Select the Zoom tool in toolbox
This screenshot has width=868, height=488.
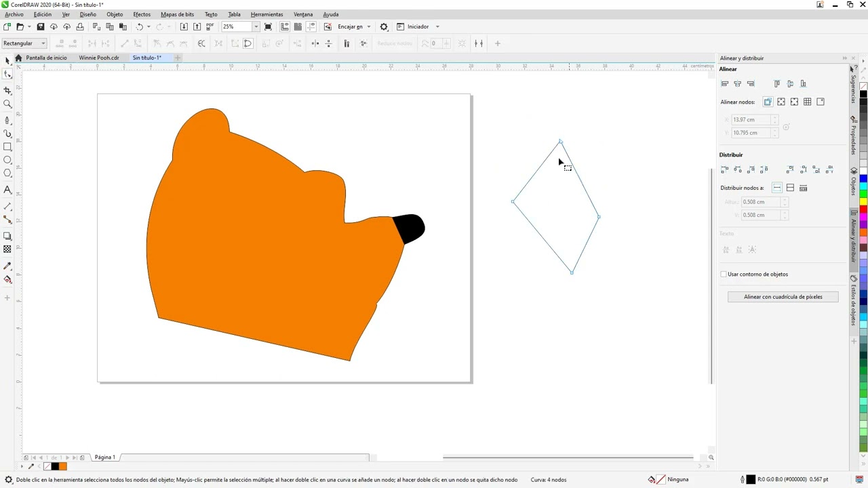click(x=7, y=104)
